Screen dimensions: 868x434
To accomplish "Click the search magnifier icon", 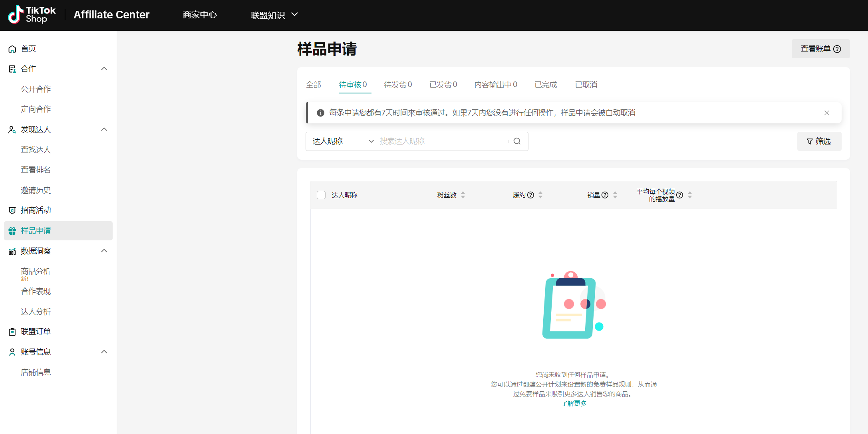I will (517, 141).
